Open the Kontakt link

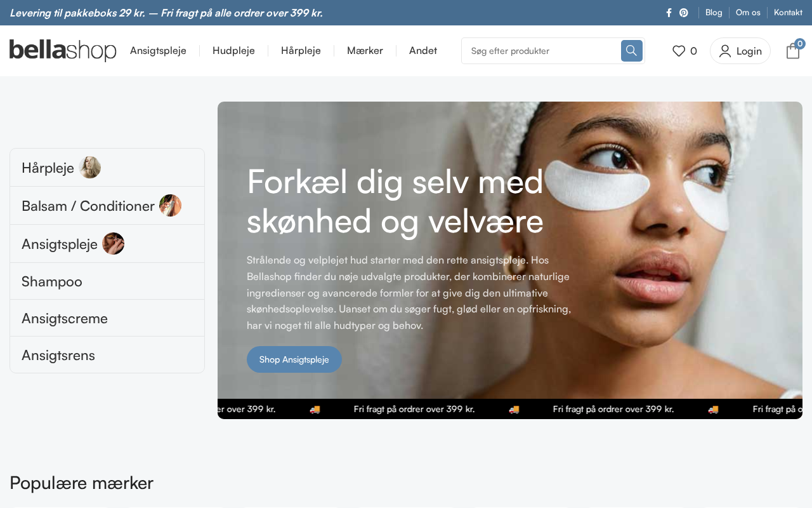[x=788, y=13]
